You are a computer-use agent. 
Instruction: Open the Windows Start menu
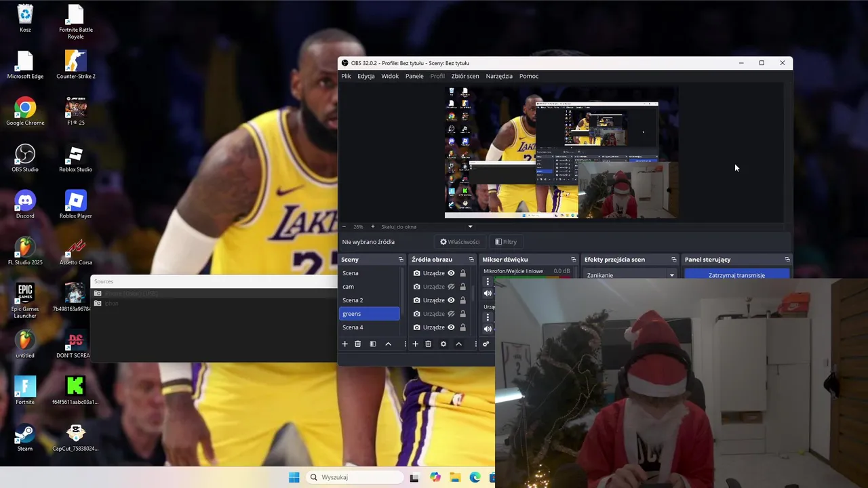[x=294, y=477]
